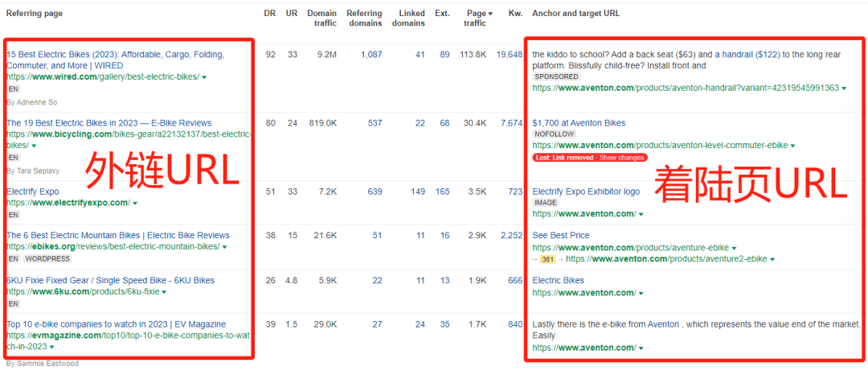
Task: Click the 301 redirect badge
Action: 548,259
